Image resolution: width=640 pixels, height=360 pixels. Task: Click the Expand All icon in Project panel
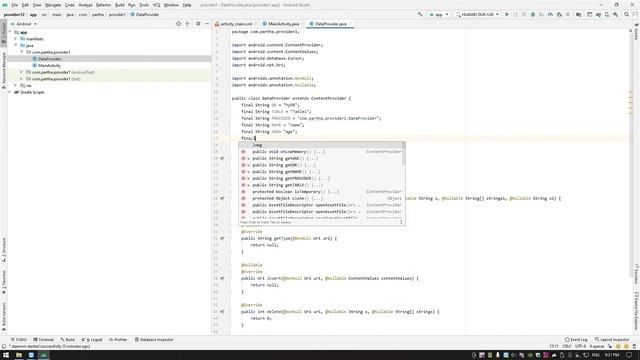(187, 24)
